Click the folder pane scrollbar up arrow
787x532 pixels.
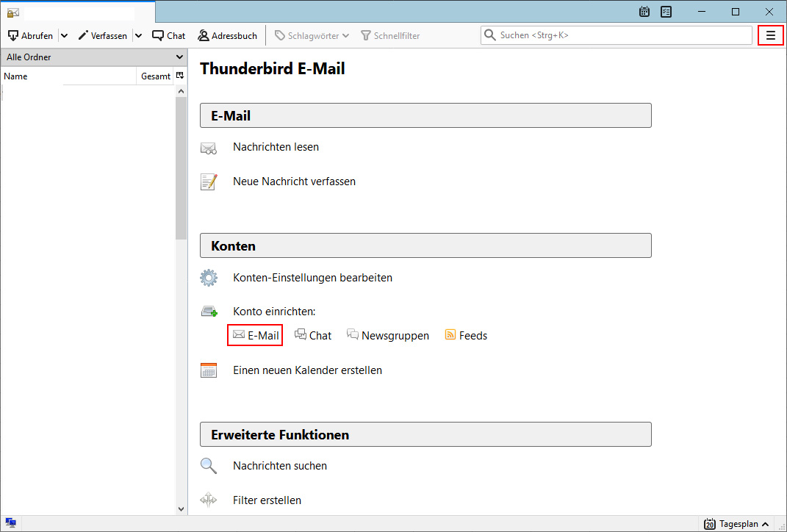pos(182,91)
